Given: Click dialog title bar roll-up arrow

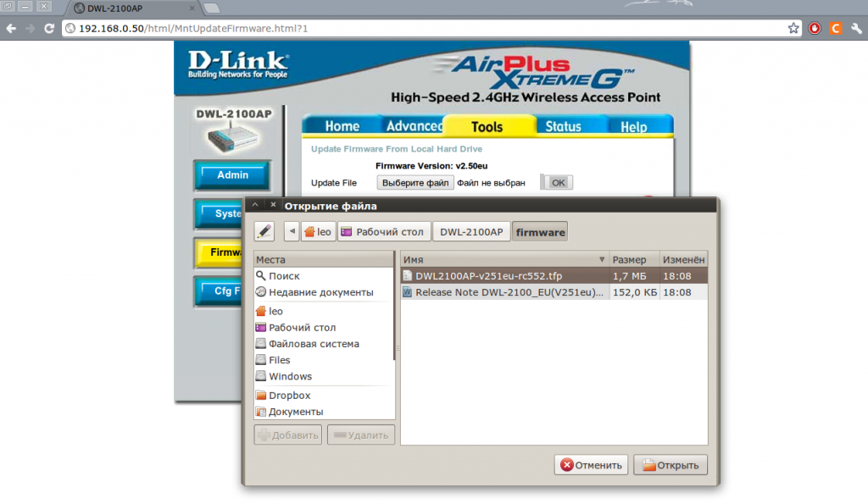Looking at the screenshot, I should [x=255, y=205].
